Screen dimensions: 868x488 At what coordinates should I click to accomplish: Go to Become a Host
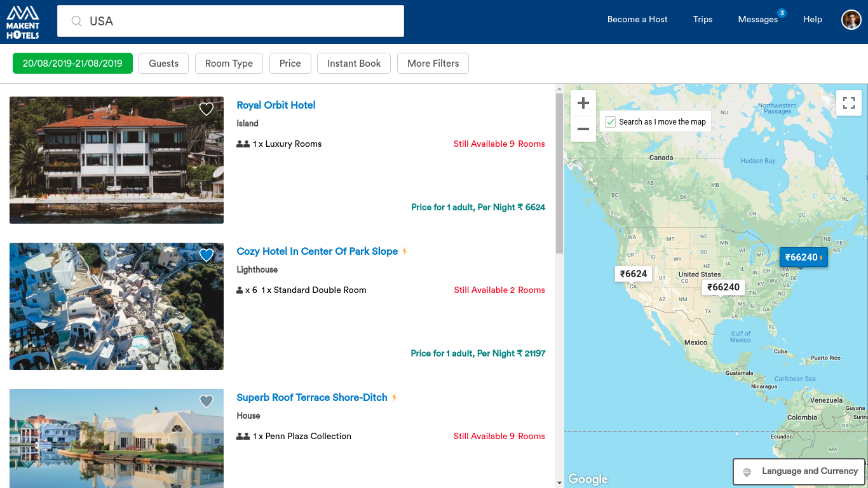point(637,20)
